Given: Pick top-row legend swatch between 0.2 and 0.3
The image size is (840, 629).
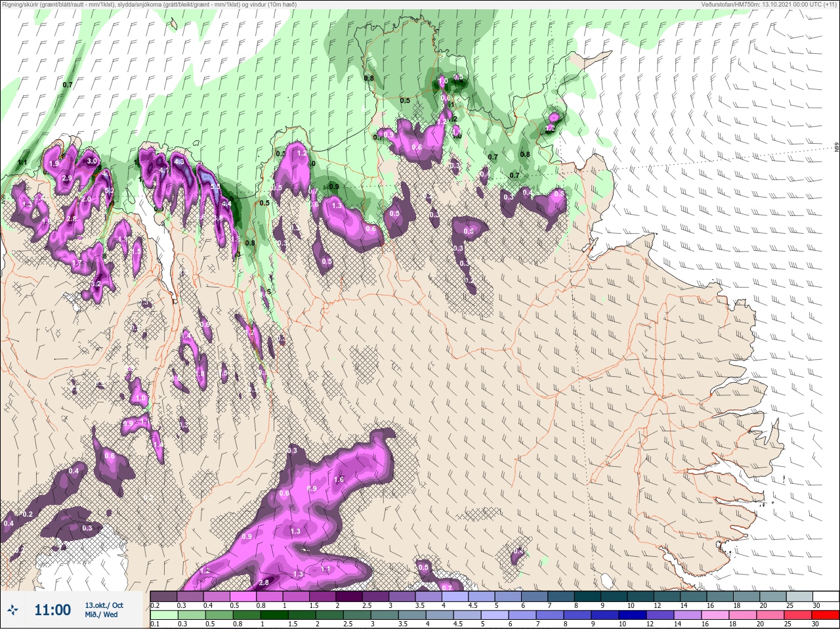Looking at the screenshot, I should pos(164,596).
